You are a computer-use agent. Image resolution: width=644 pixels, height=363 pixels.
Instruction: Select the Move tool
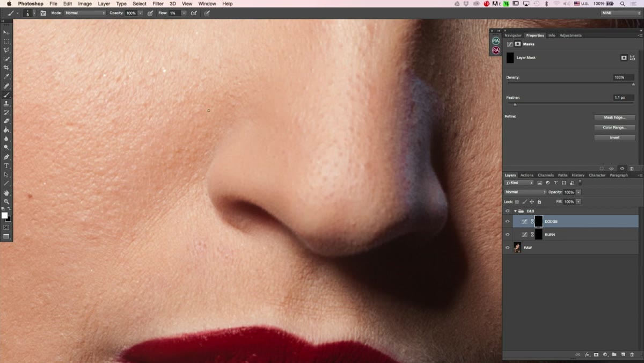click(x=6, y=32)
